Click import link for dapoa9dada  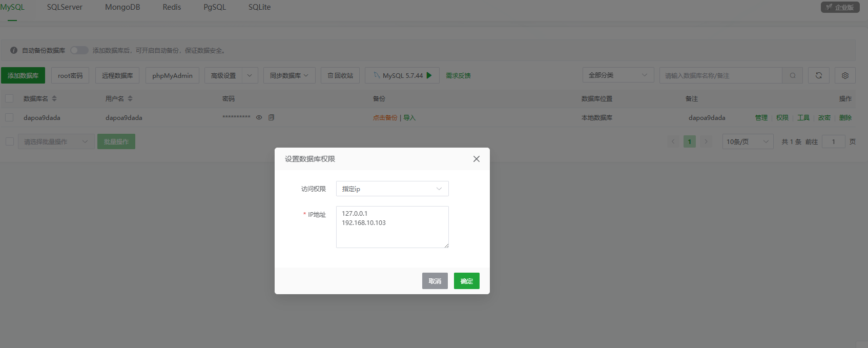click(x=409, y=117)
